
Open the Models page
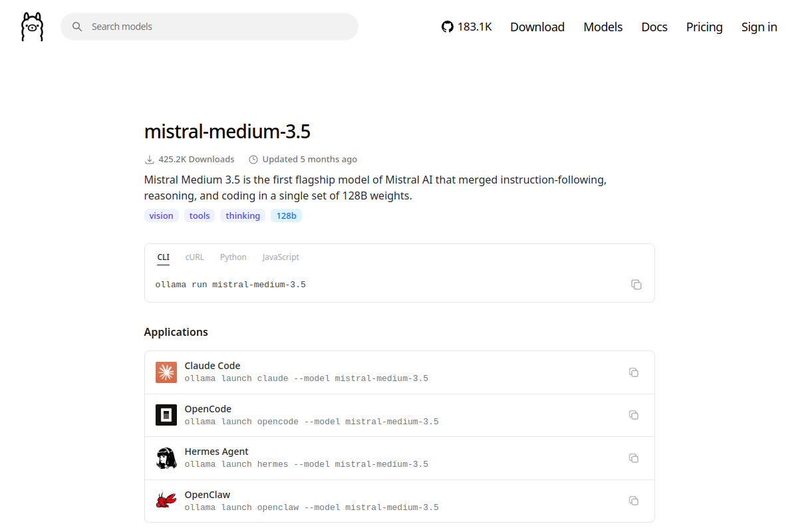(x=603, y=27)
